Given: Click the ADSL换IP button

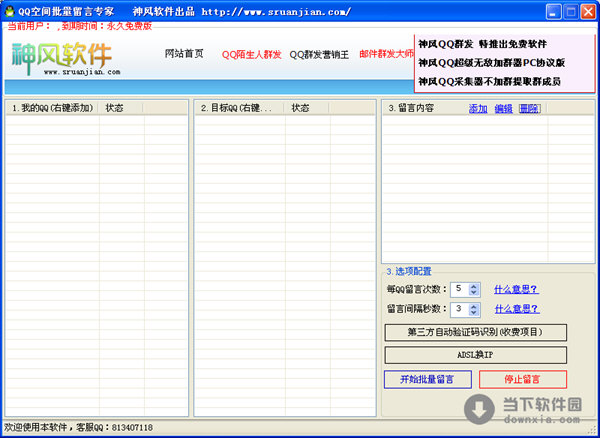Looking at the screenshot, I should click(x=476, y=355).
